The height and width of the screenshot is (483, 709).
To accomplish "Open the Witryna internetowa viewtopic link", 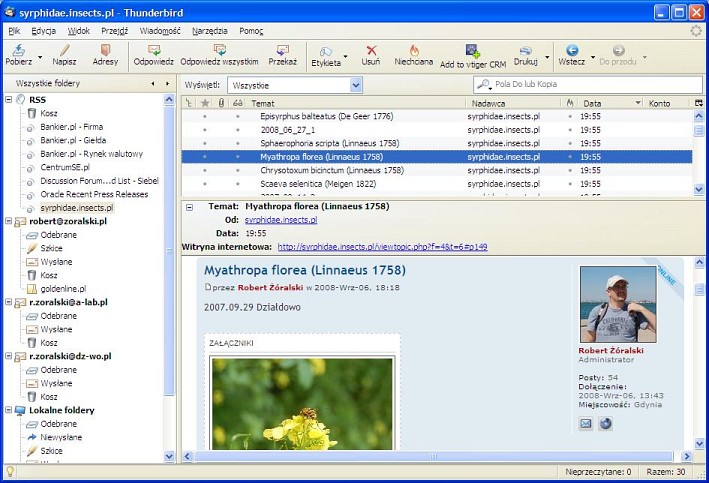I will tap(382, 246).
